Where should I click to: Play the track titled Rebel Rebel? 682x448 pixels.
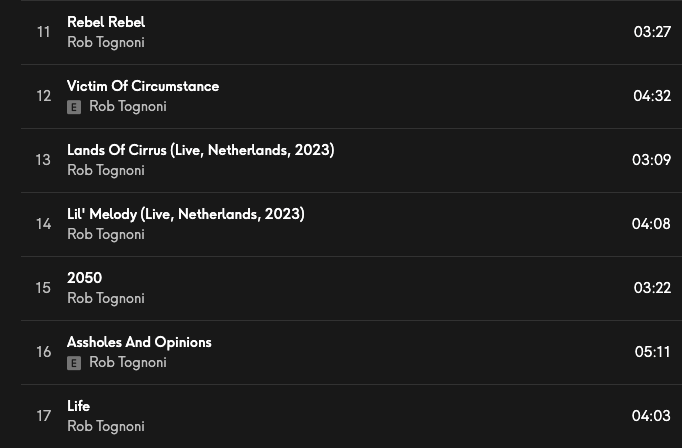point(106,22)
